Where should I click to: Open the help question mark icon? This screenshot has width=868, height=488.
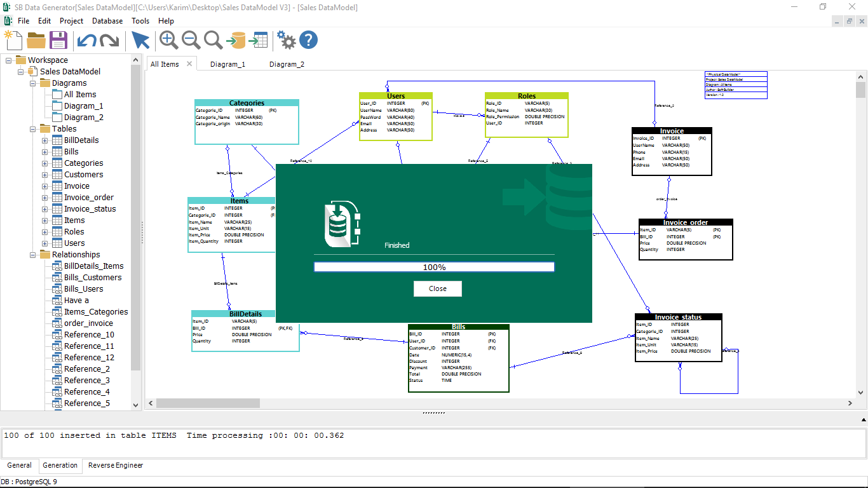click(x=308, y=40)
